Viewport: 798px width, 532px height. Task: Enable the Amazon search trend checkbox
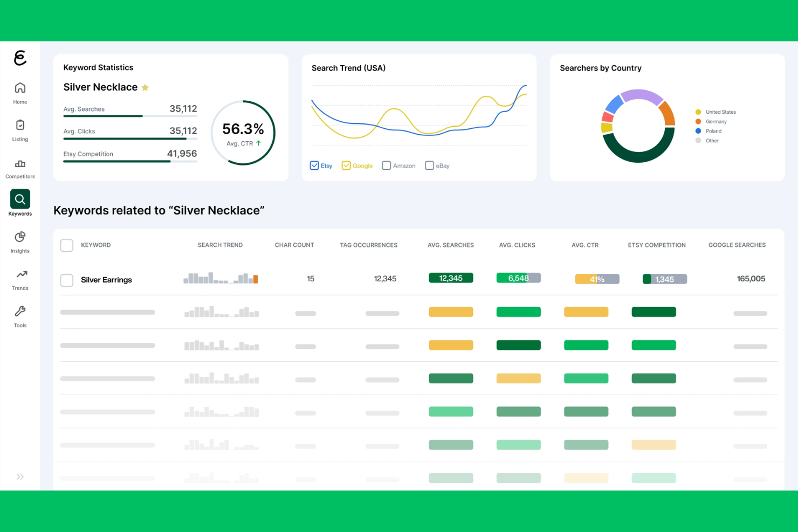click(x=386, y=165)
